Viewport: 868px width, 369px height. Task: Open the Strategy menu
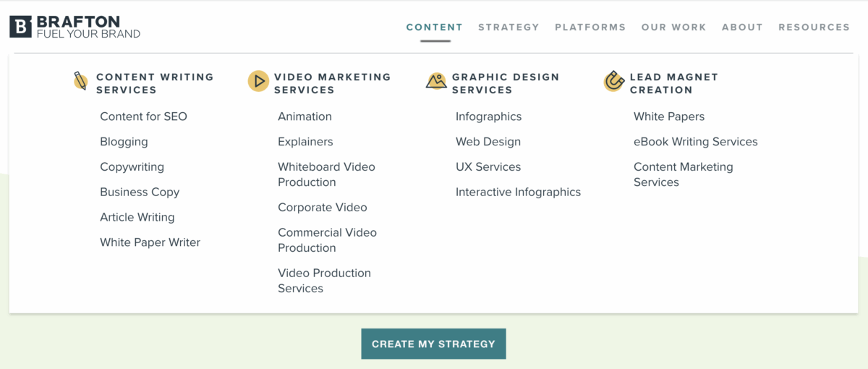click(509, 27)
